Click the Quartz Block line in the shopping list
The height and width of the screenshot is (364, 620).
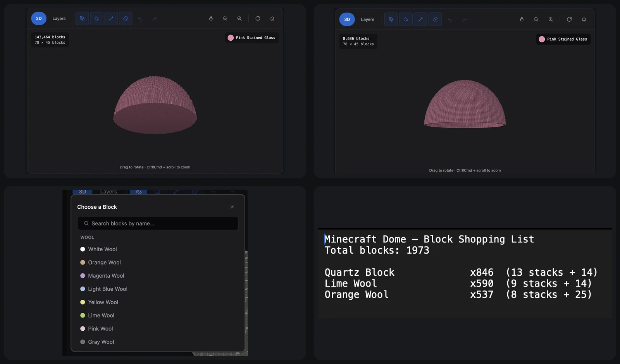point(461,273)
